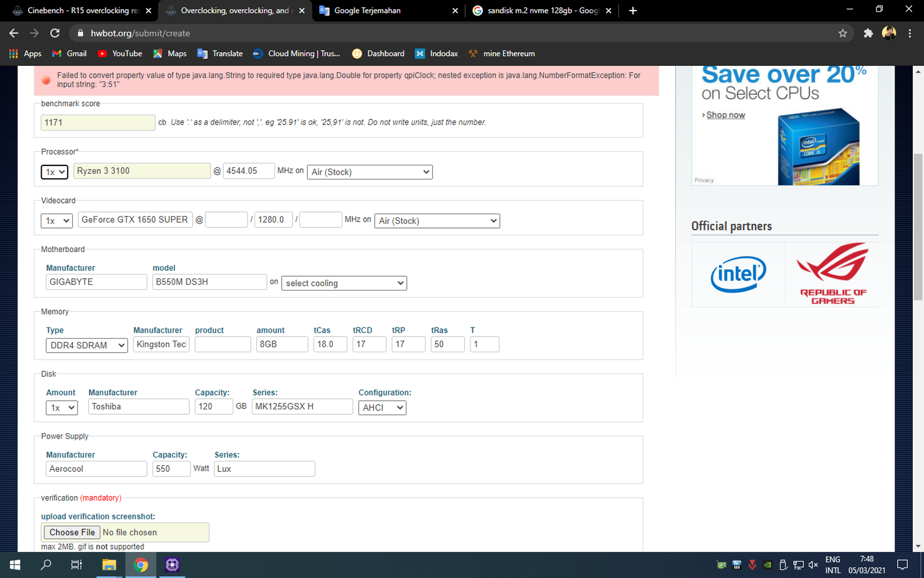The width and height of the screenshot is (924, 578).
Task: Bookmark this page with the star icon
Action: click(x=843, y=33)
